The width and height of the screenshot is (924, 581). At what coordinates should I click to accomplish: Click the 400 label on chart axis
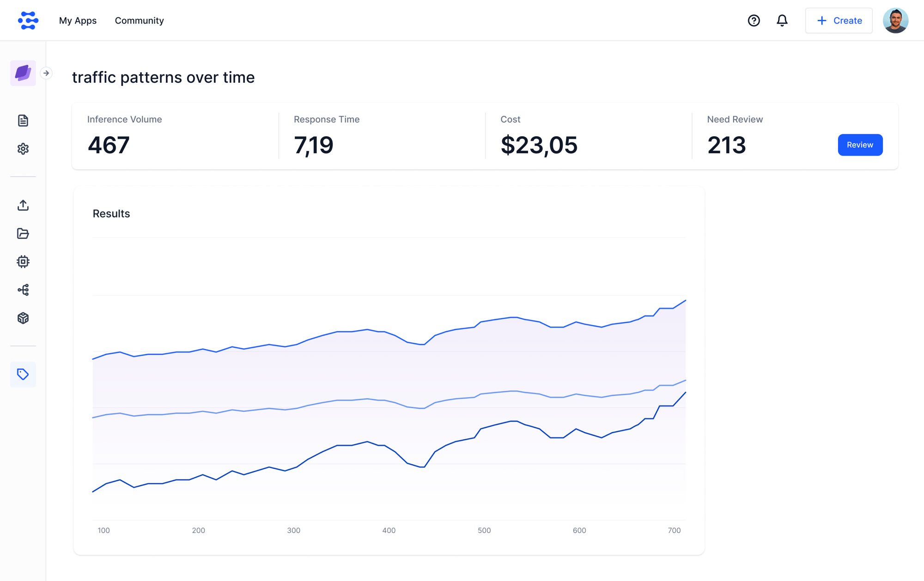[x=389, y=530]
